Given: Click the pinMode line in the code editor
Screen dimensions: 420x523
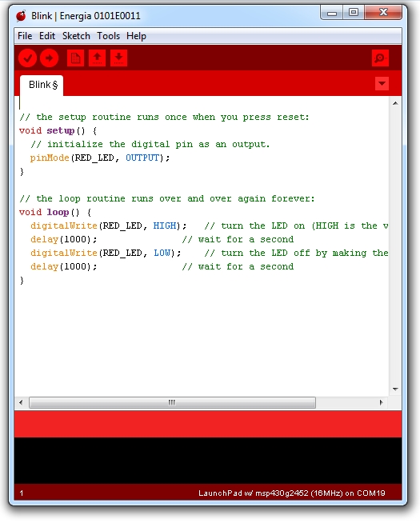Looking at the screenshot, I should (x=100, y=158).
